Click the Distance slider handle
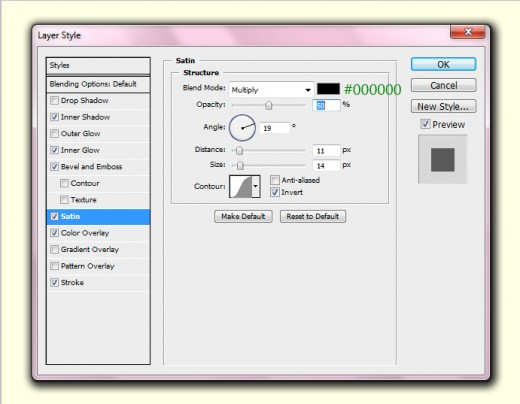Image resolution: width=520 pixels, height=404 pixels. point(239,151)
